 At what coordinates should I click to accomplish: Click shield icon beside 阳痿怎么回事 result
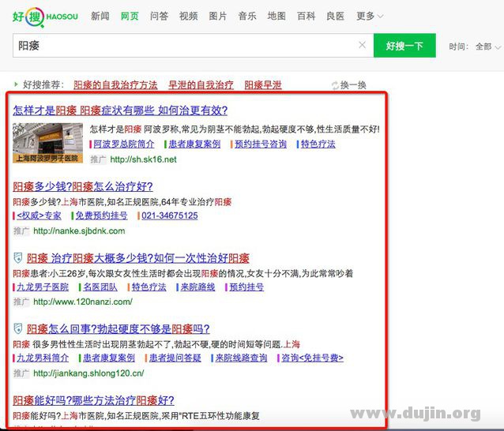[18, 328]
